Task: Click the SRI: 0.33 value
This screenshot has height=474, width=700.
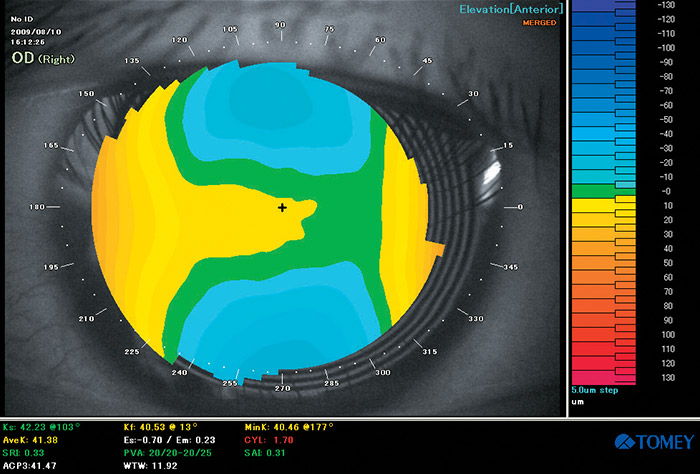Action: [24, 453]
